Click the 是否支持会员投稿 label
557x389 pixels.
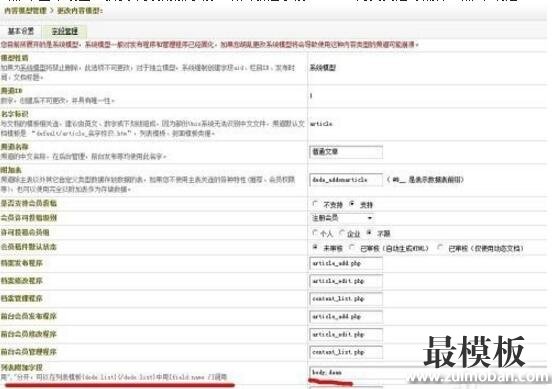click(x=29, y=203)
